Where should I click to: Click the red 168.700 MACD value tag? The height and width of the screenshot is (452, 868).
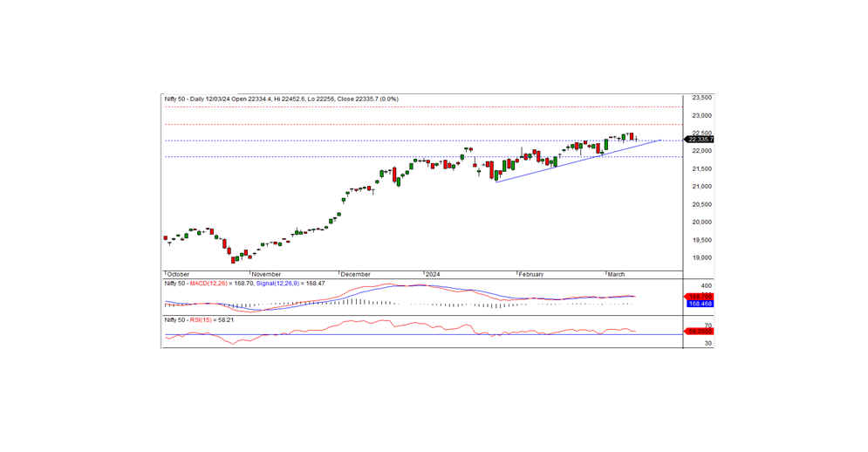click(x=700, y=297)
